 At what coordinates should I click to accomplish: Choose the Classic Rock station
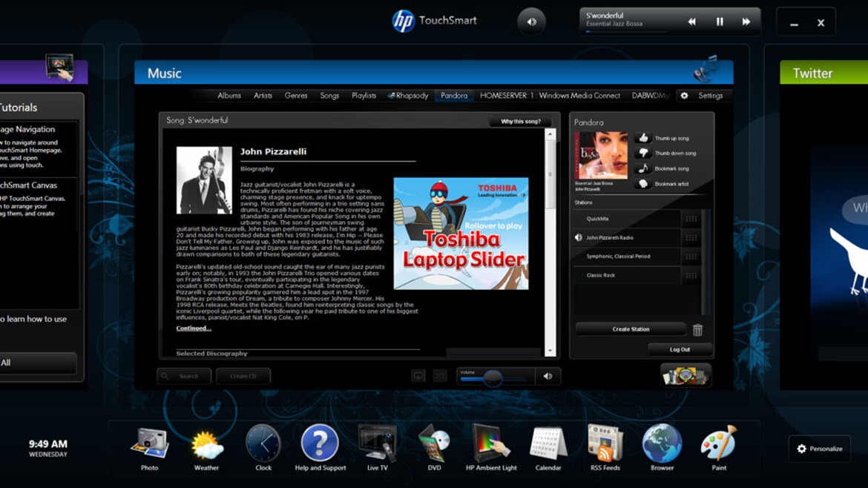[x=627, y=276]
